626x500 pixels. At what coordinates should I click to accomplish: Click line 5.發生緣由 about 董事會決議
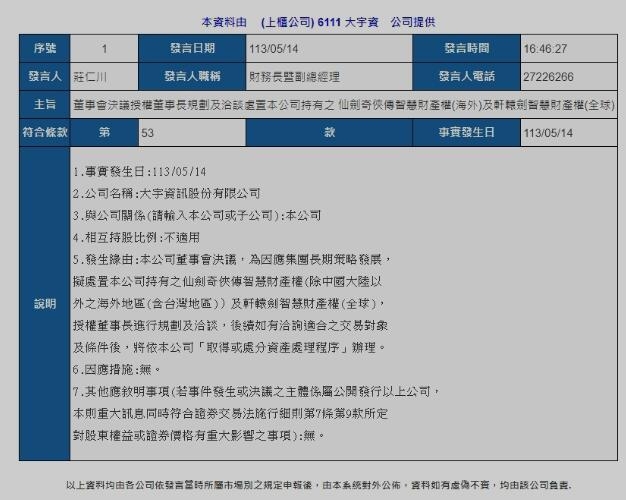pos(232,260)
